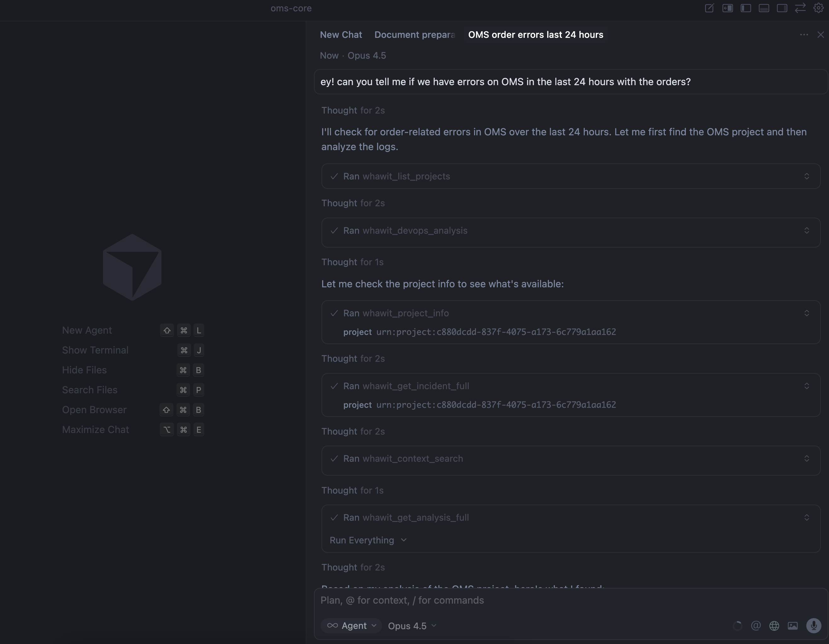Click the Open Browser shortcut entry
Screen dimensions: 829x644
click(94, 410)
